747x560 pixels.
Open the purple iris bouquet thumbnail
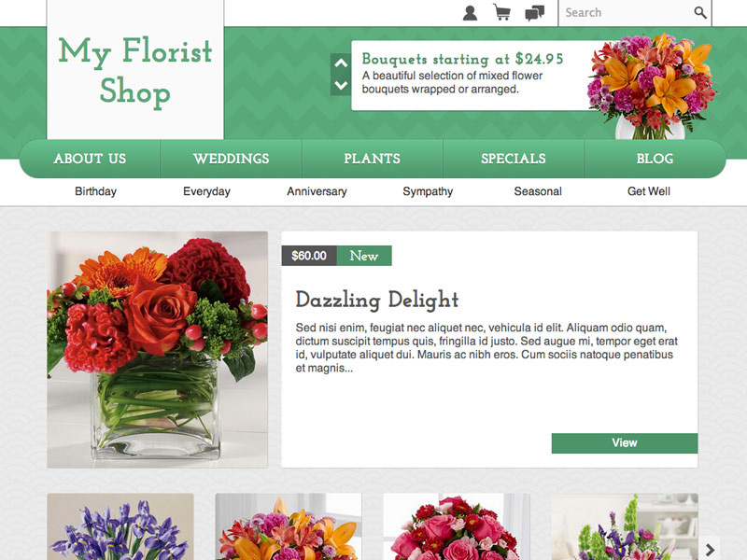point(120,526)
